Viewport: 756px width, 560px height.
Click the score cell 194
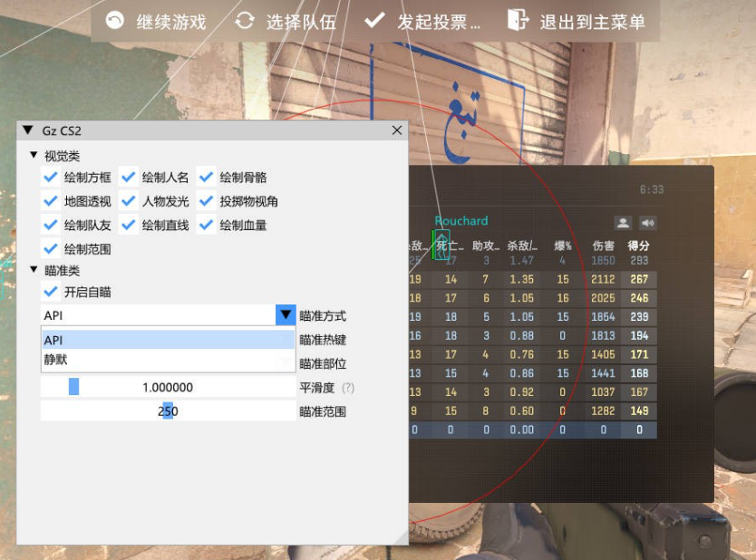pos(639,335)
